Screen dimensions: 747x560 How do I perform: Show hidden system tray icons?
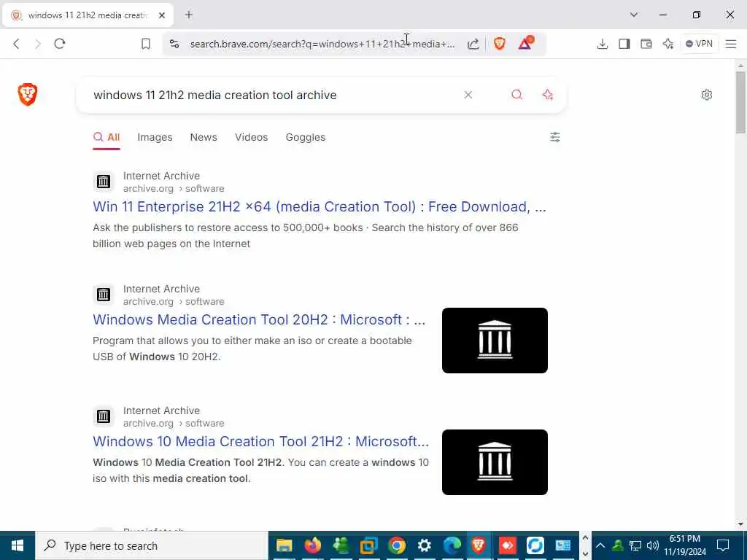600,545
